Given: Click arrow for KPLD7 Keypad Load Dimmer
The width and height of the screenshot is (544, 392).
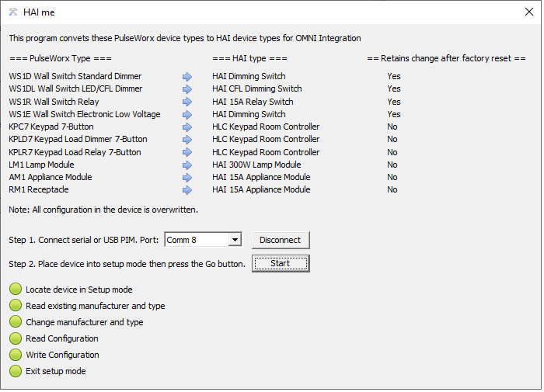Looking at the screenshot, I should click(187, 140).
